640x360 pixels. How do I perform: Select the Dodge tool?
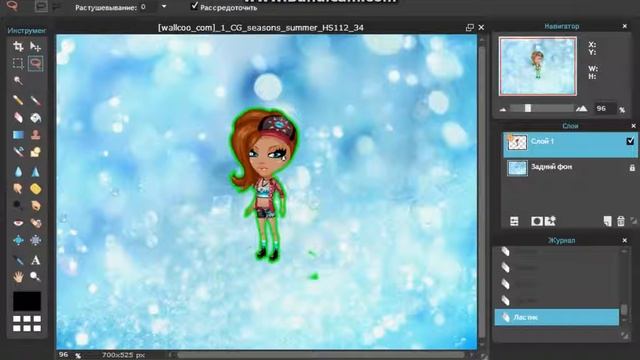(18, 205)
